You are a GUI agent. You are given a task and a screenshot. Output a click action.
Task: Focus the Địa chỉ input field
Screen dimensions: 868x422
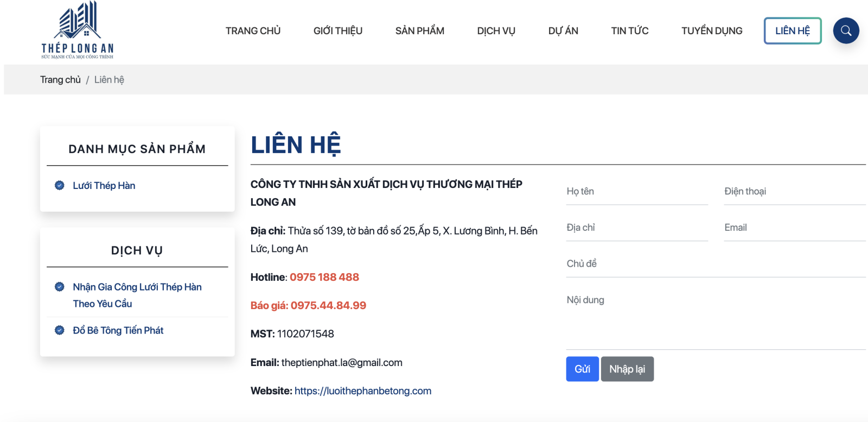637,228
